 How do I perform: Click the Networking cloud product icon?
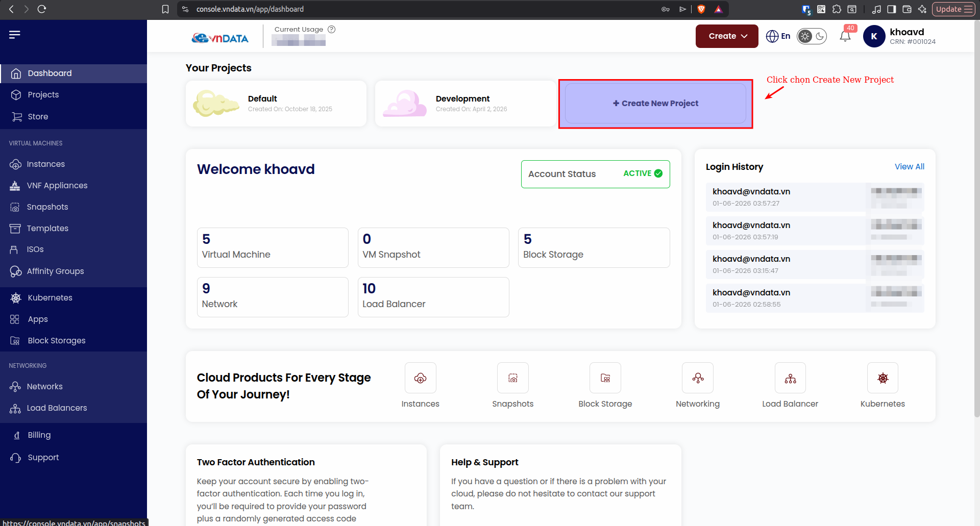point(698,378)
